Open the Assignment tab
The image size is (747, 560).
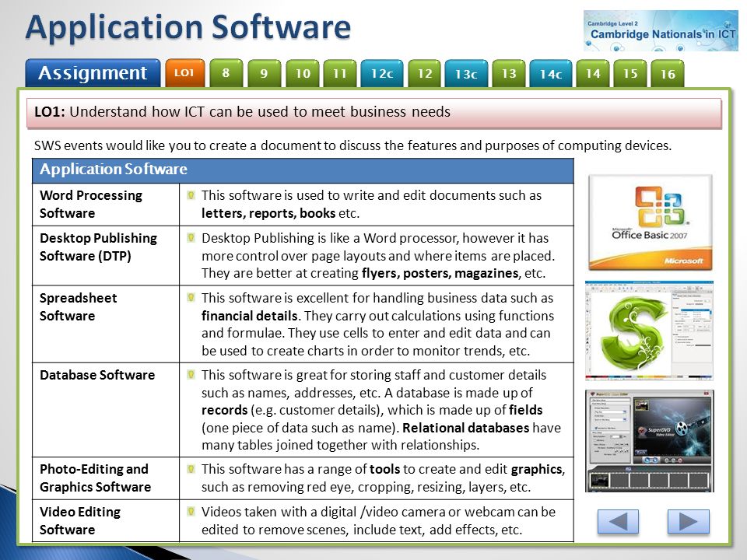[x=93, y=73]
